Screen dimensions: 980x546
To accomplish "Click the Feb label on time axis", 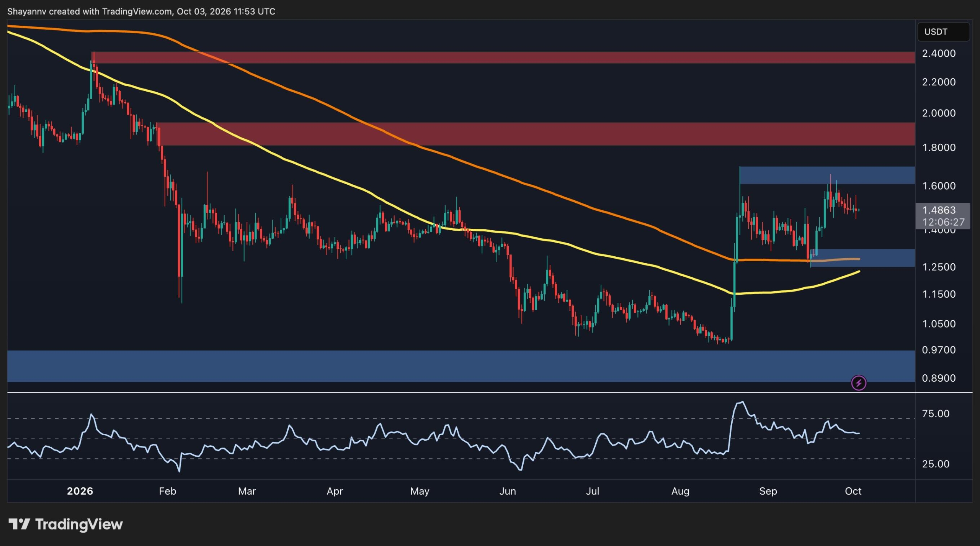I will coord(168,491).
